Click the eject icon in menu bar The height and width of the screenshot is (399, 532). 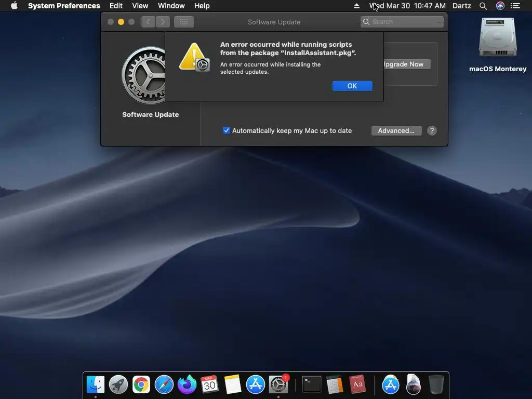356,6
